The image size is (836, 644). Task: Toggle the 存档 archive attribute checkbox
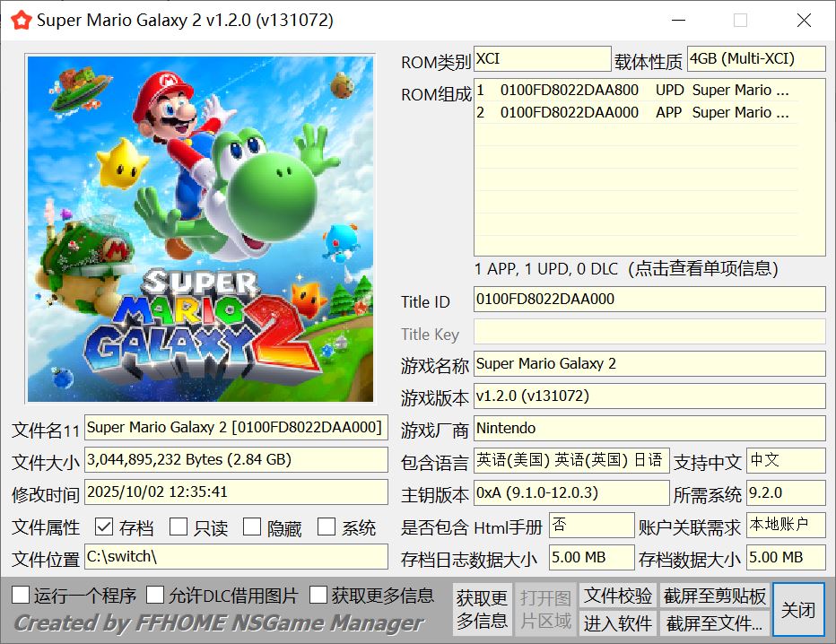(104, 527)
